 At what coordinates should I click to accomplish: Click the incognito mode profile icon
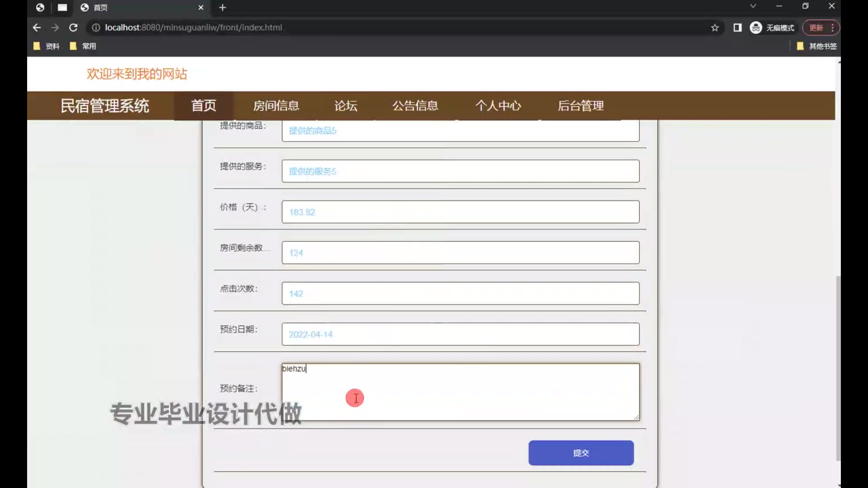(x=756, y=28)
